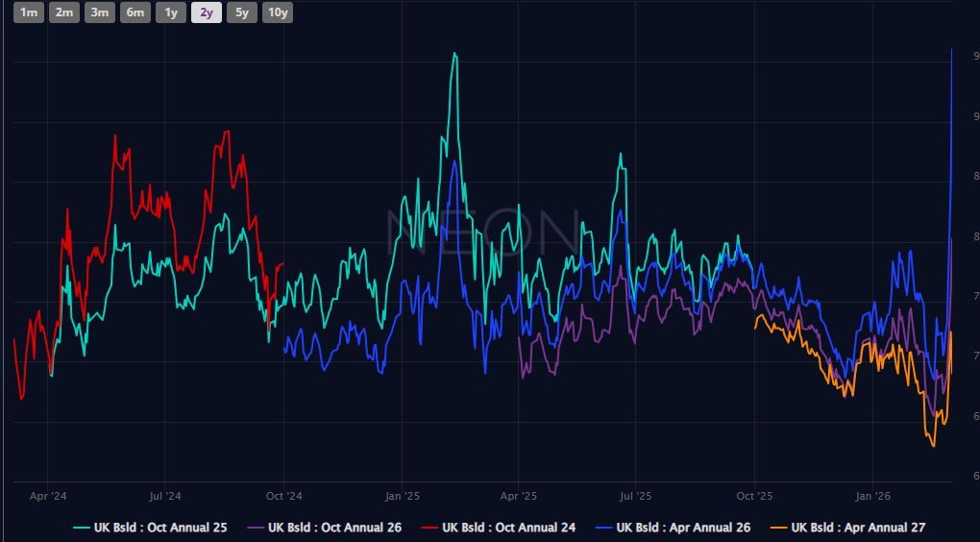Toggle the UK Bsld Oct Annual 24 legend entry
This screenshot has width=980, height=542.
[508, 528]
